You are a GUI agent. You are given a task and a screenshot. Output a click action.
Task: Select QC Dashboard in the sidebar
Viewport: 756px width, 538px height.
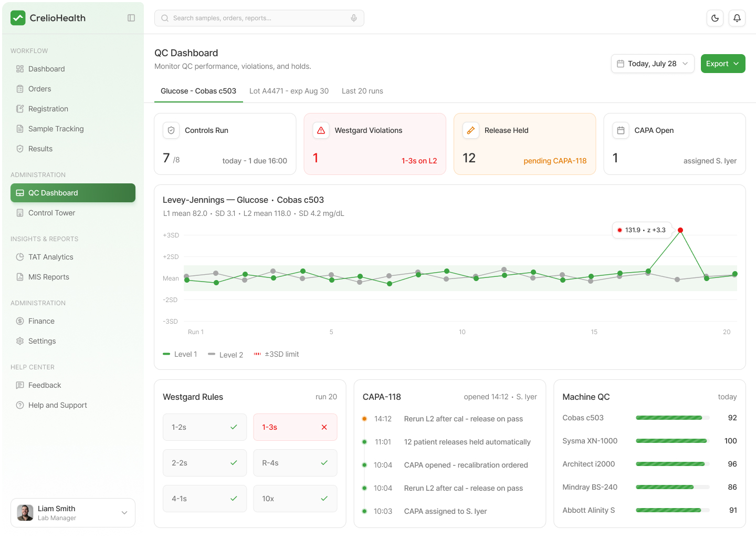[73, 193]
